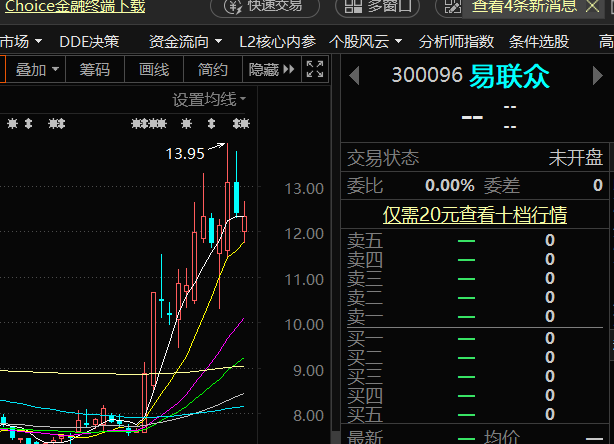
Task: Click the stock code 300096
Action: click(427, 75)
